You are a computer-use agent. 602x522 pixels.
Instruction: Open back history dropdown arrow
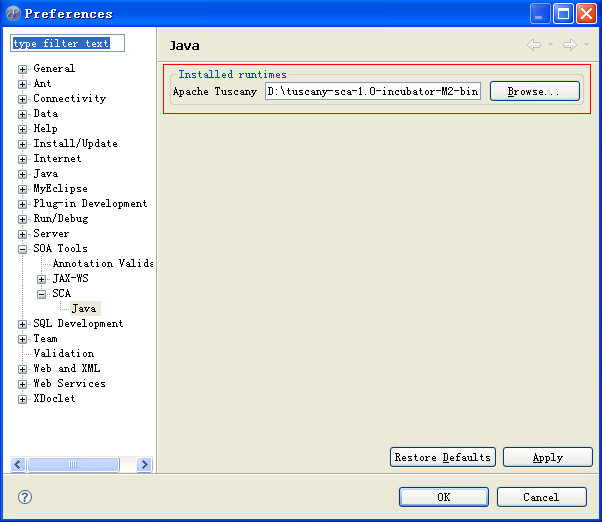point(551,45)
